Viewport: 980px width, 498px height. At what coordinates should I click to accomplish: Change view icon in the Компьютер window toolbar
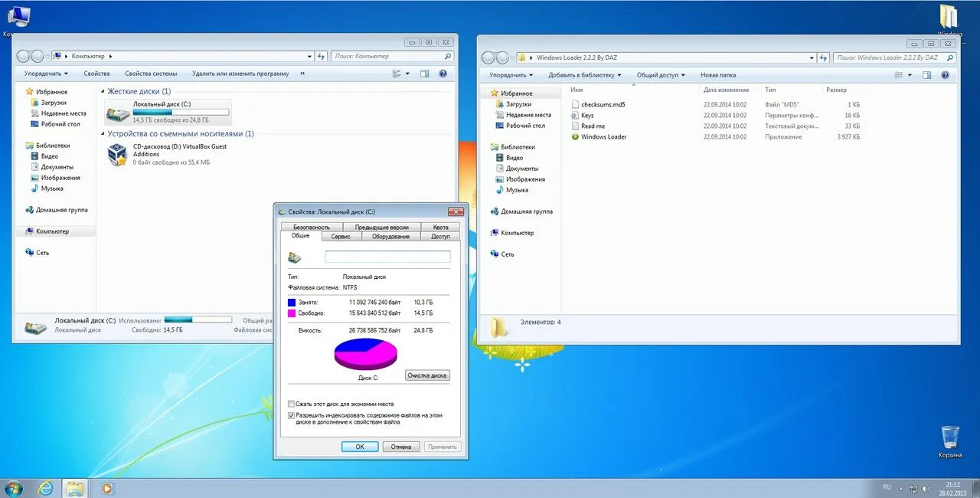pos(397,74)
